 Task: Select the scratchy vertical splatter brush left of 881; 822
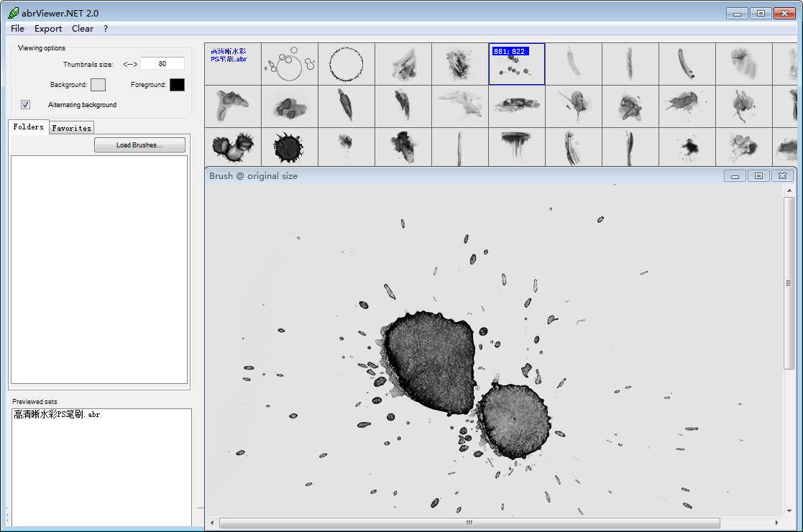coord(460,64)
